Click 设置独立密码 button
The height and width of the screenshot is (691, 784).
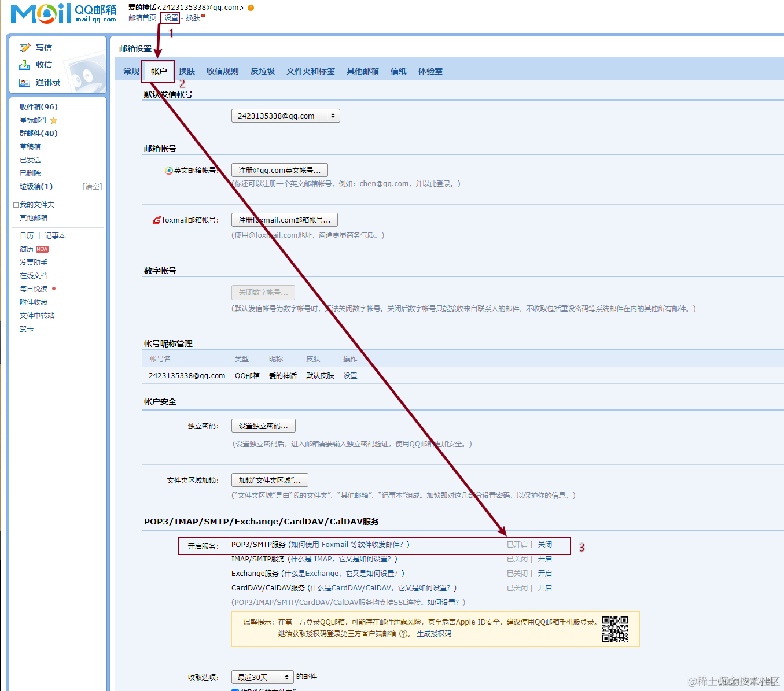(263, 426)
